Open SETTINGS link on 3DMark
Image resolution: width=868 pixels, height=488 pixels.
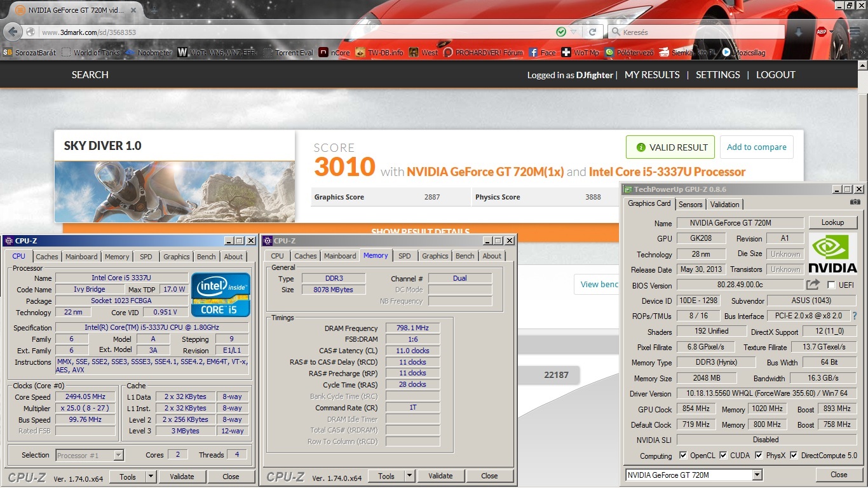coord(717,75)
